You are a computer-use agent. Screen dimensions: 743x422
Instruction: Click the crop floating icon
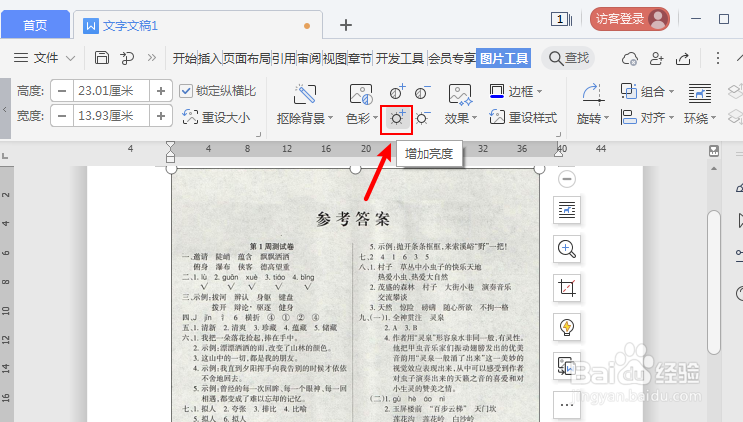click(567, 288)
